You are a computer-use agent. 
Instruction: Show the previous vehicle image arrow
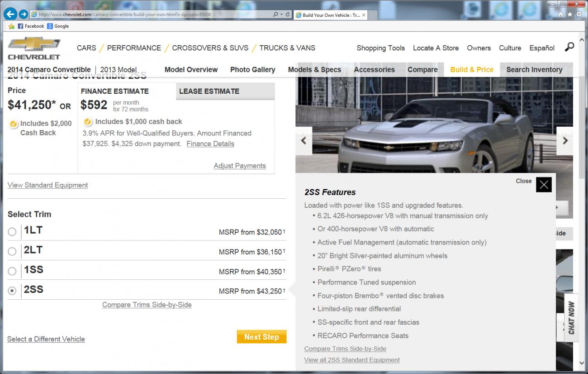(x=303, y=140)
